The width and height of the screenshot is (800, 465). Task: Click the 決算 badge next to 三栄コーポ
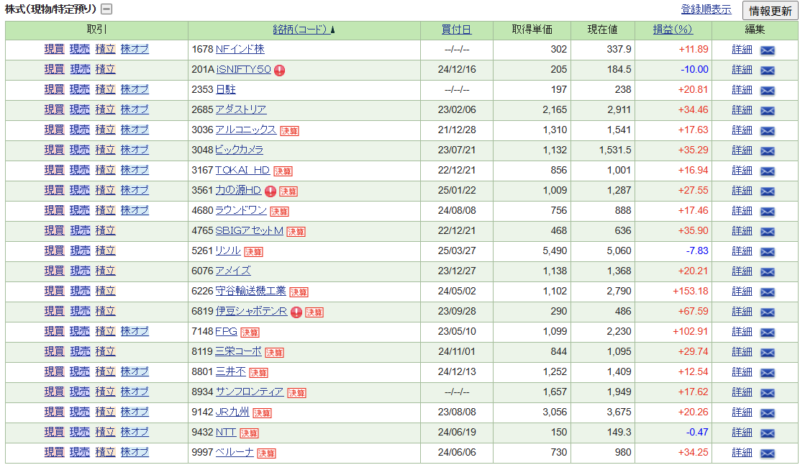point(274,353)
